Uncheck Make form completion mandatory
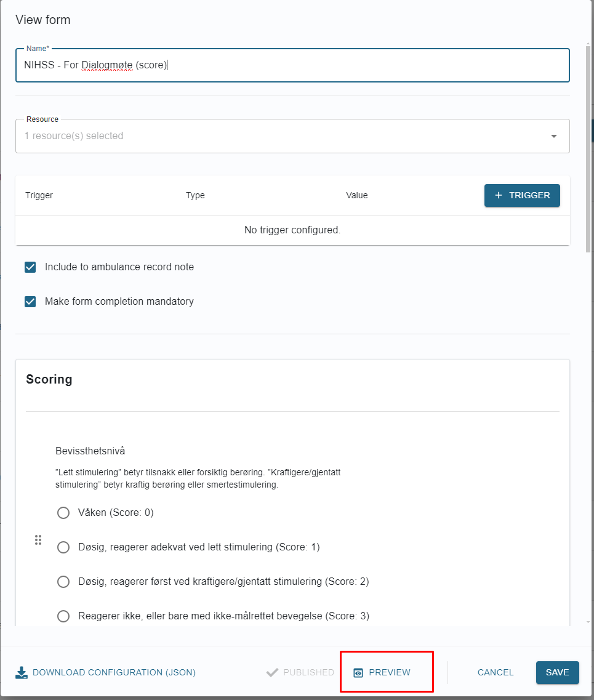Viewport: 594px width, 700px height. (30, 302)
